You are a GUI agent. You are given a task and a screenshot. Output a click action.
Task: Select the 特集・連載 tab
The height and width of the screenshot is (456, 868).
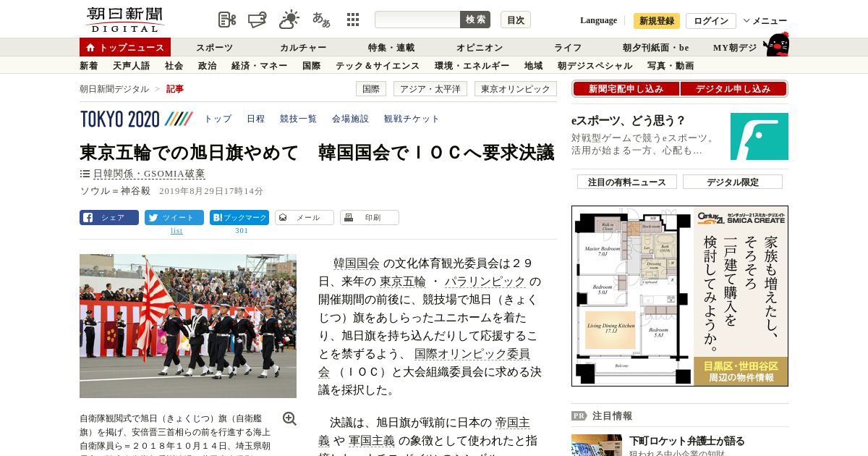[x=391, y=48]
